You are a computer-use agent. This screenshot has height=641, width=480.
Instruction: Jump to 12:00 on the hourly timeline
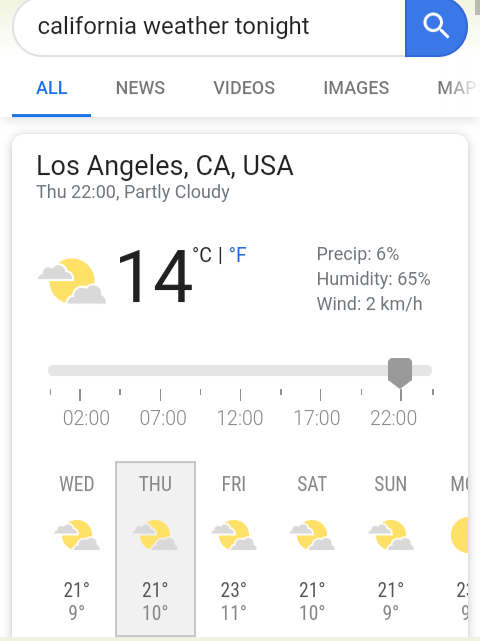pos(240,418)
